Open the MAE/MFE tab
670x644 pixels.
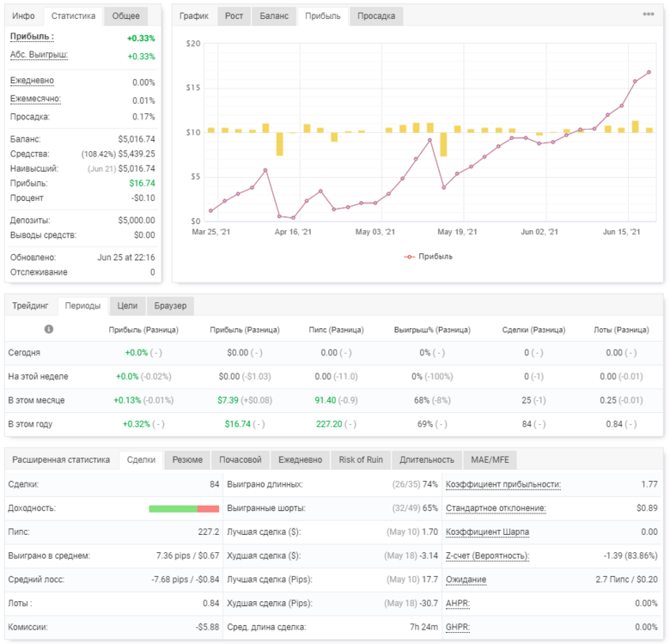pos(490,459)
